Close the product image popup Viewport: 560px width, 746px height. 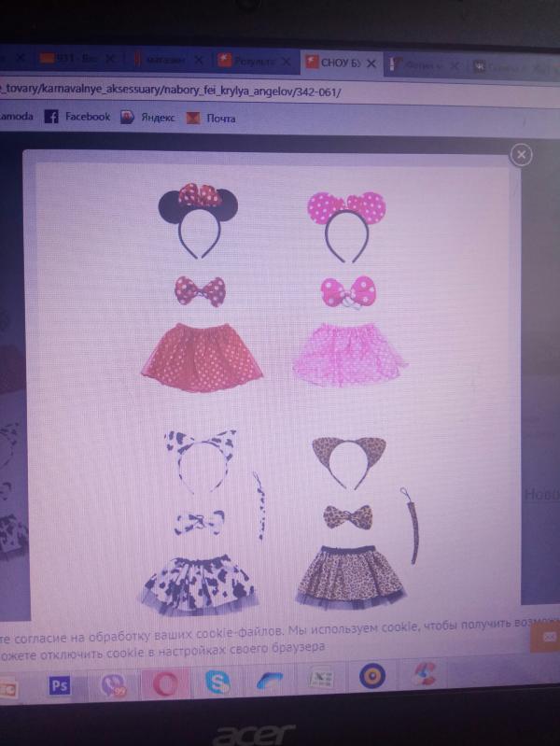pos(521,155)
